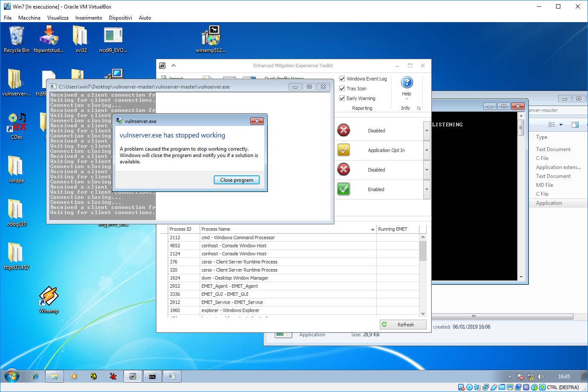588x392 pixels.
Task: Expand the Enabled setting dropdown
Action: tap(427, 189)
